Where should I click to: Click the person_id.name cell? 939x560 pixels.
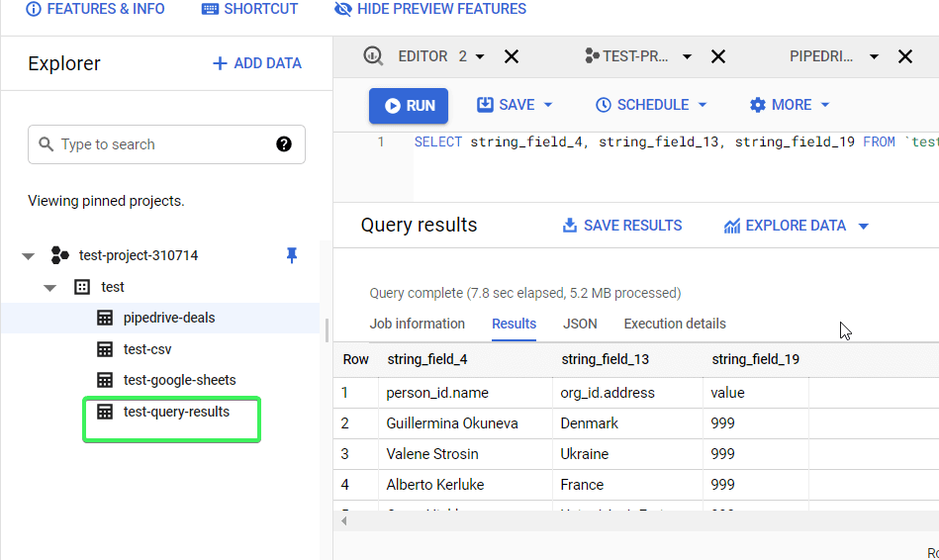click(465, 393)
